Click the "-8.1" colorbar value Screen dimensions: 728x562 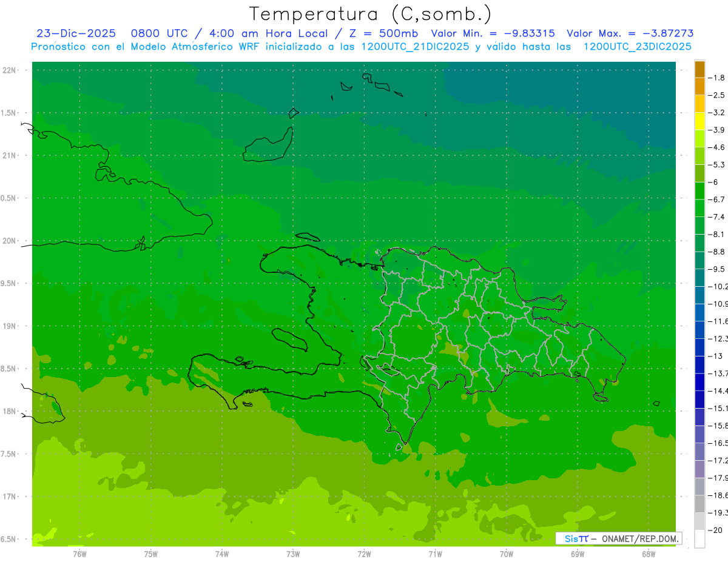718,234
